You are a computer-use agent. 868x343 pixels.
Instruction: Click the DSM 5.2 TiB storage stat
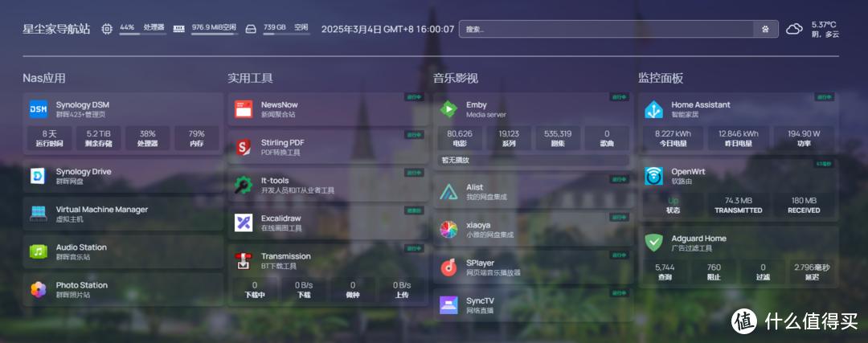pyautogui.click(x=99, y=138)
